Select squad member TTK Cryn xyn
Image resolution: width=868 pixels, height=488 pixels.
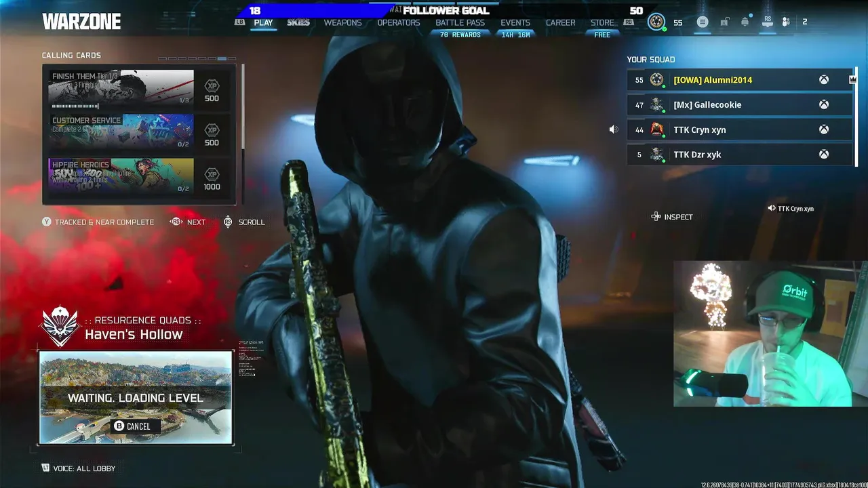tap(739, 129)
